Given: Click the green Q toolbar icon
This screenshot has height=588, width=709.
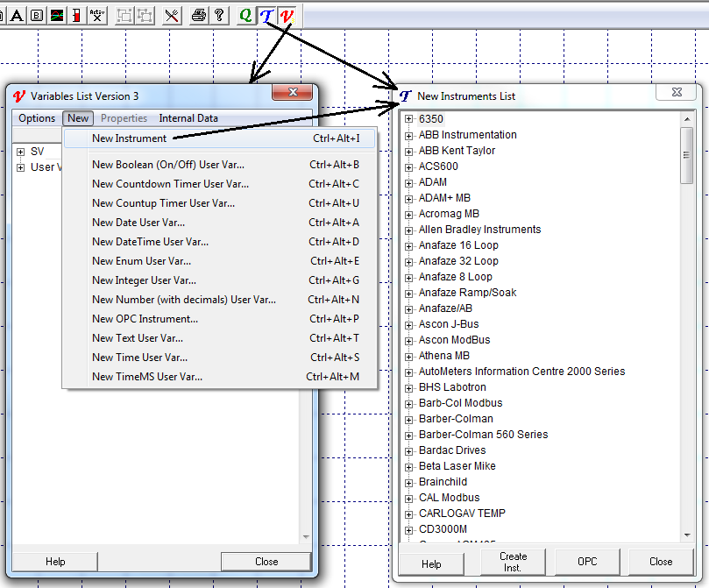Looking at the screenshot, I should tap(245, 15).
